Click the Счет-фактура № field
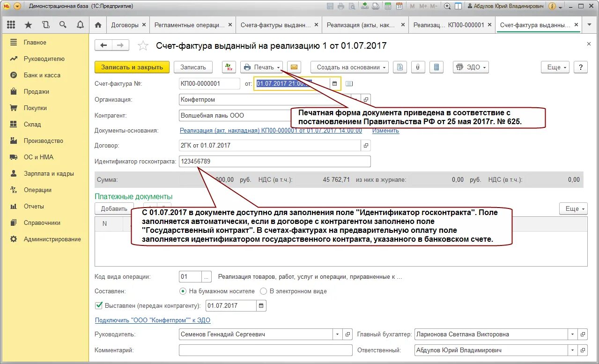This screenshot has width=599, height=364. tap(209, 84)
